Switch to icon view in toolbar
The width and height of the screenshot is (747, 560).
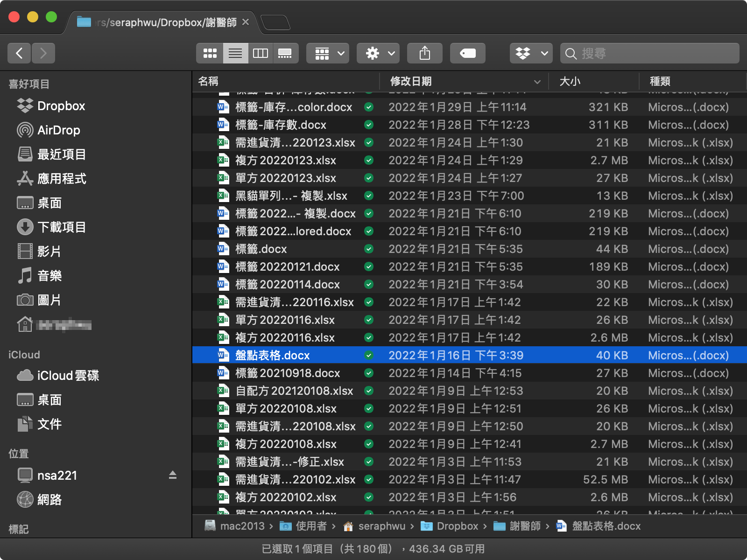[210, 53]
